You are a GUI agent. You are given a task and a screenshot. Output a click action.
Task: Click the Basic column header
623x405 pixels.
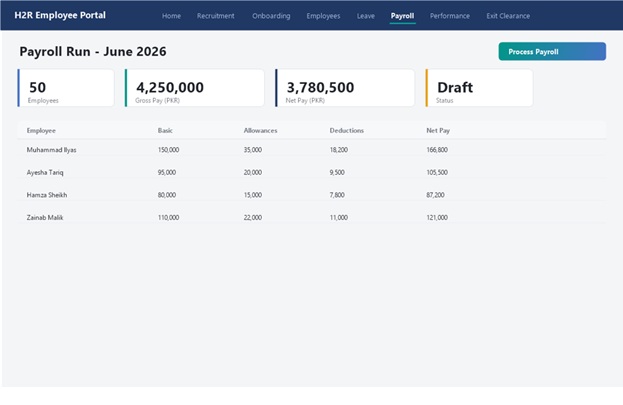pyautogui.click(x=165, y=131)
